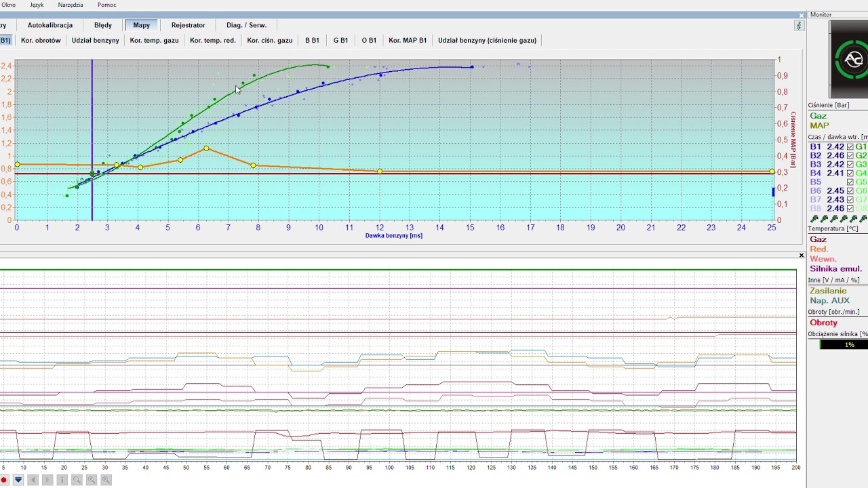Screen dimensions: 868x488
Task: Click the AC logo gas/petrol switch
Action: (x=852, y=60)
